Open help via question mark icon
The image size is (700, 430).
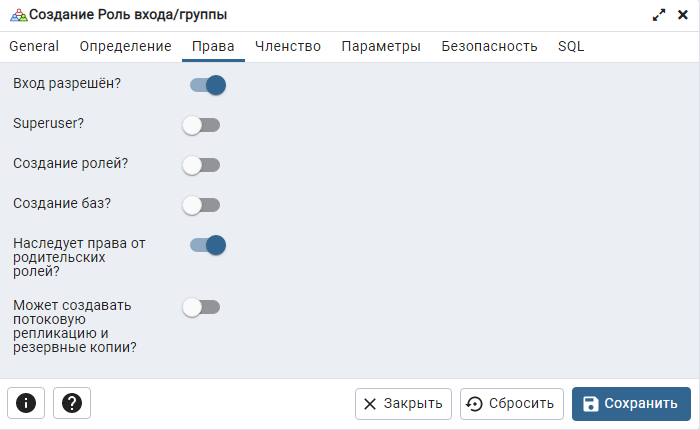[x=72, y=403]
